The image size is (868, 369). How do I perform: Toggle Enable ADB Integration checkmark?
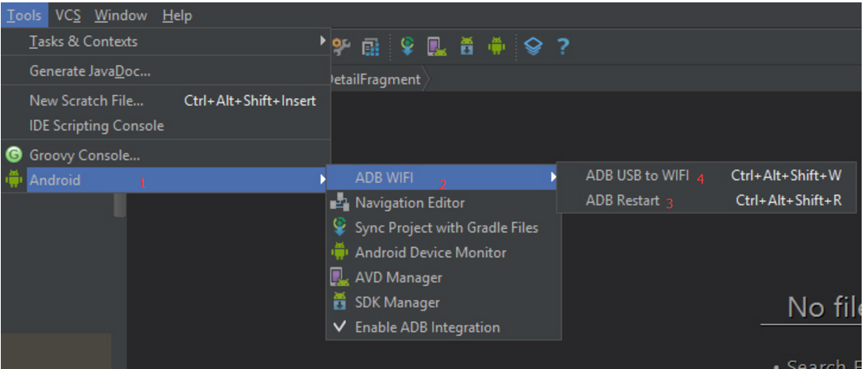(427, 327)
